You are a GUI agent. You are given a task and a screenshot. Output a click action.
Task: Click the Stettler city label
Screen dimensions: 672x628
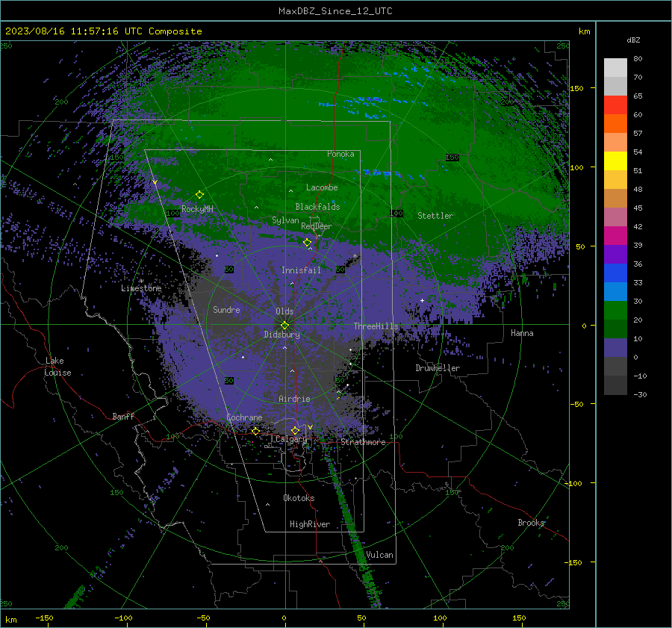click(x=435, y=216)
